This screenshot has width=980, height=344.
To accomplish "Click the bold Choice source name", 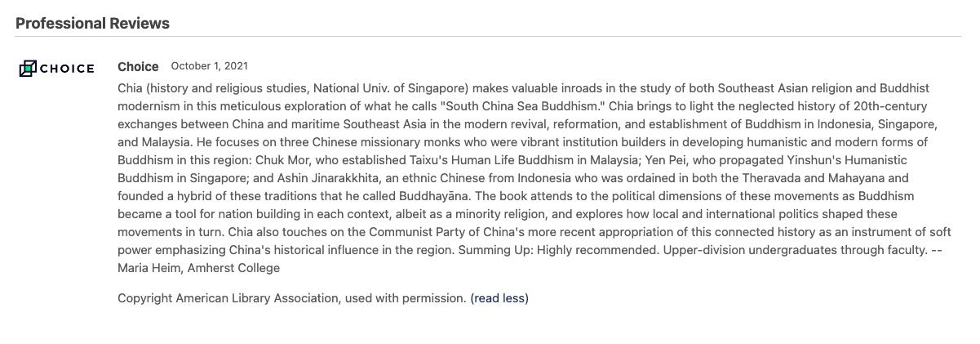I will click(x=138, y=66).
